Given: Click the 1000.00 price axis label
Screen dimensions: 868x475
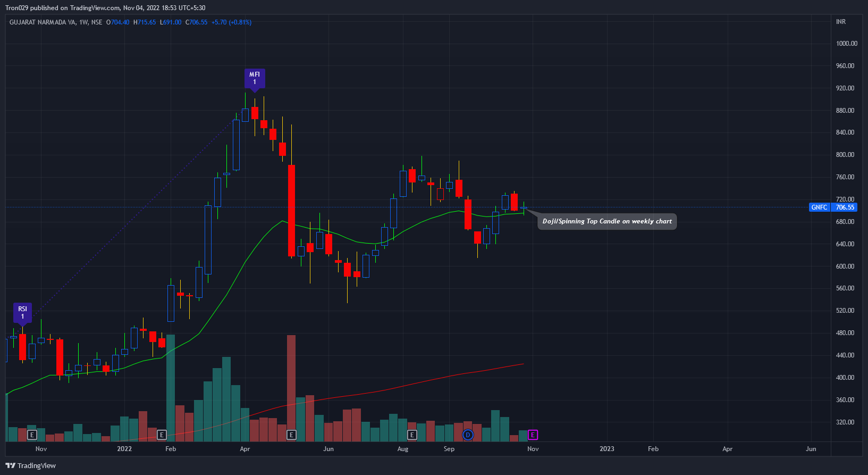Looking at the screenshot, I should [x=846, y=44].
